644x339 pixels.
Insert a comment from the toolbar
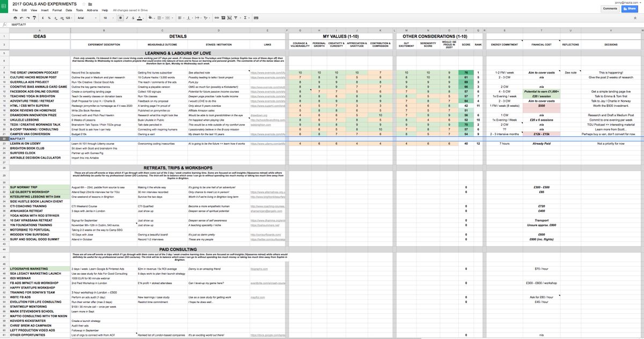(x=223, y=18)
